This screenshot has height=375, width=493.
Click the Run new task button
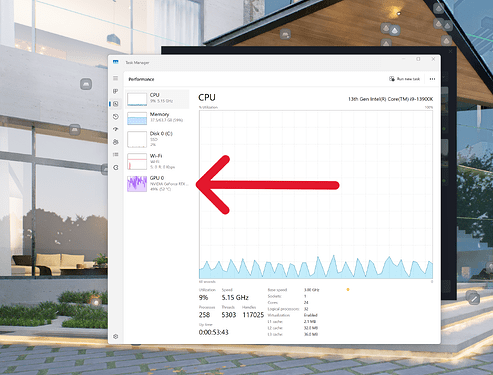(x=404, y=79)
